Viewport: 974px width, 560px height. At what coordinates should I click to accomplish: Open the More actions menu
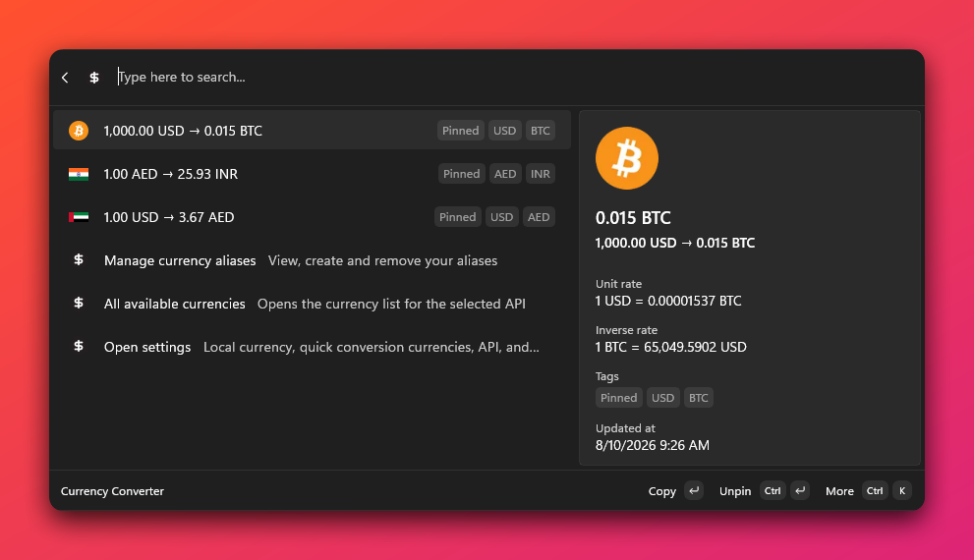point(839,491)
